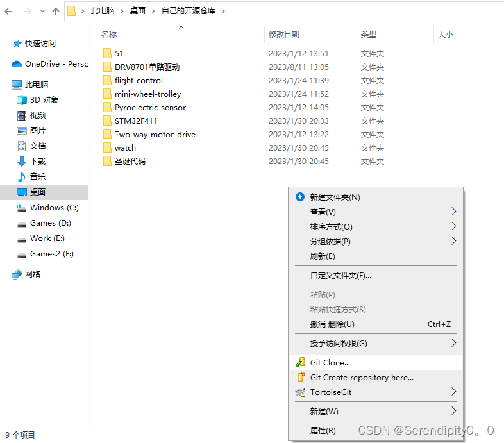Click the 9 个项目 status text
This screenshot has width=504, height=443.
coord(20,435)
